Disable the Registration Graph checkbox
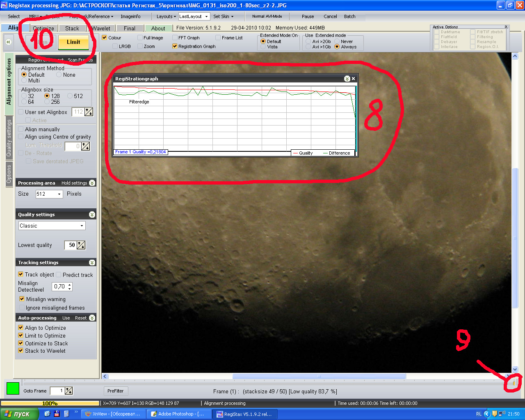This screenshot has height=420, width=525. pos(175,46)
